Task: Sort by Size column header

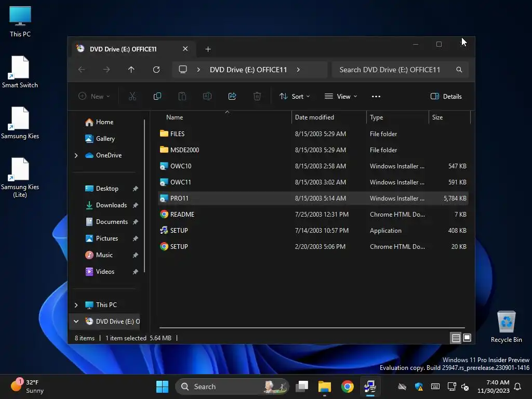Action: tap(449, 117)
